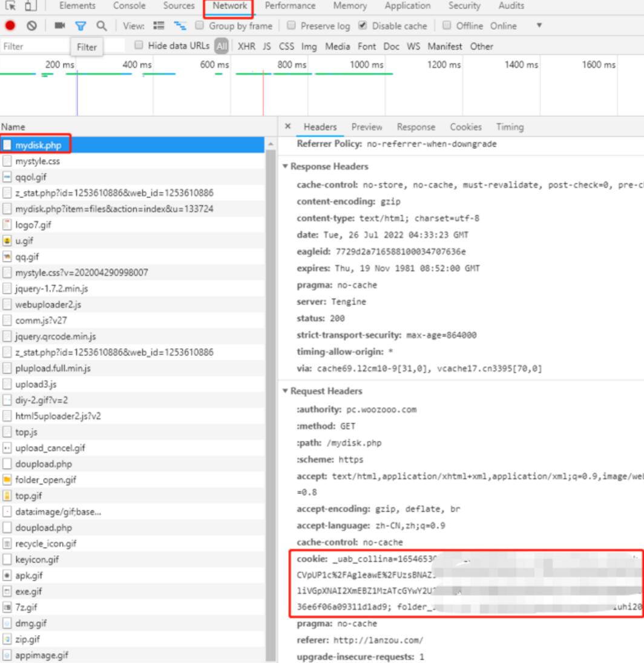
Task: Select the doupload.php request below upload_cancel.gif
Action: tap(39, 464)
